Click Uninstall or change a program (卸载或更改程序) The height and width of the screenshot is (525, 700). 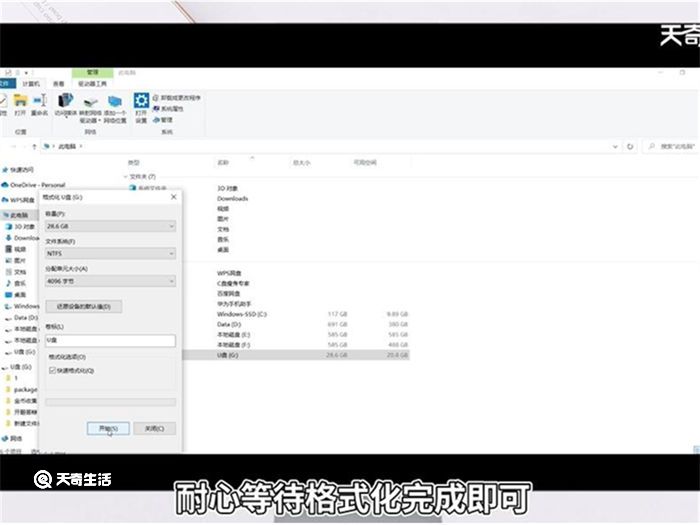point(177,97)
